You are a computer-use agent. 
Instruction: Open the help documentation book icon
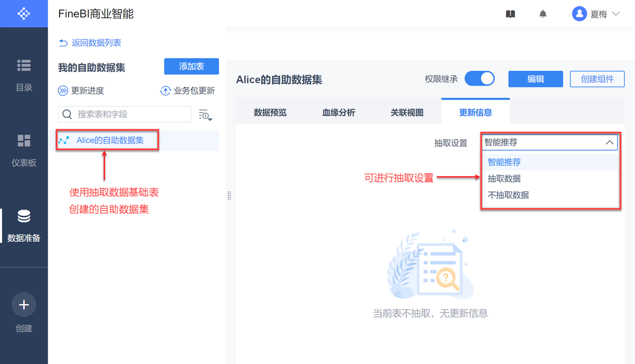pos(511,14)
